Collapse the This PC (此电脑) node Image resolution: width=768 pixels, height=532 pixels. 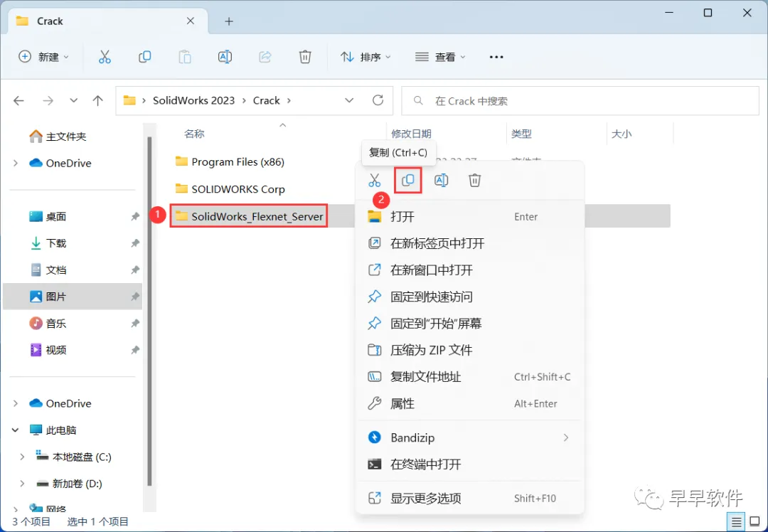point(15,430)
